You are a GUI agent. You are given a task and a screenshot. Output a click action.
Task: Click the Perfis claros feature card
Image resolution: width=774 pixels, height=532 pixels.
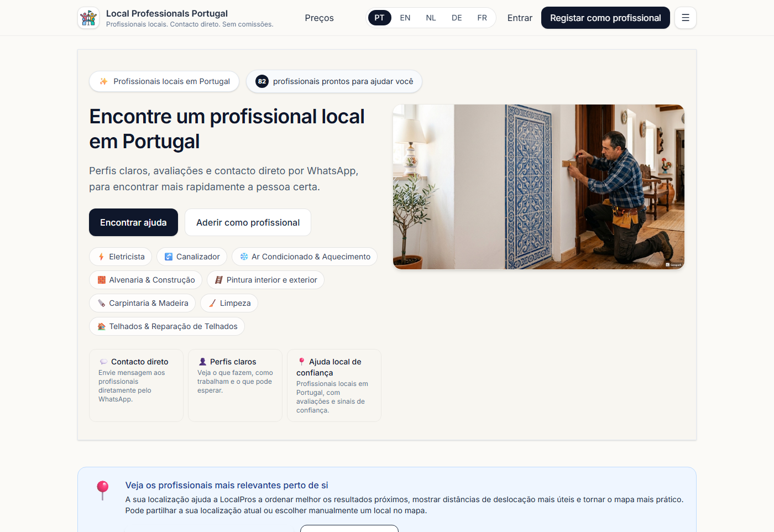point(235,385)
